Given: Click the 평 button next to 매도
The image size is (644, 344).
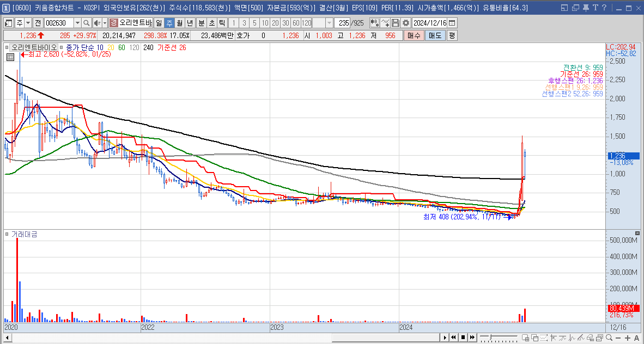Looking at the screenshot, I should tap(452, 36).
